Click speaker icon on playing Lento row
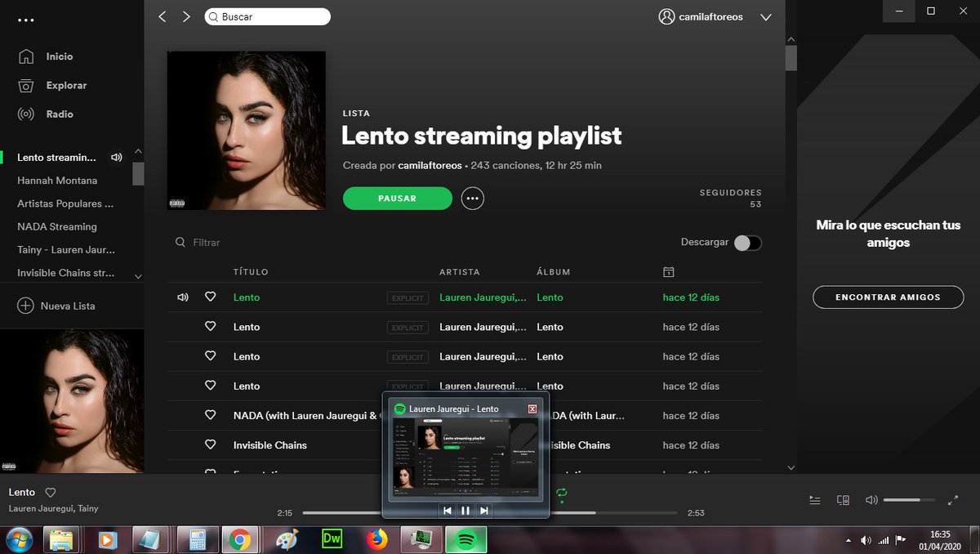 pyautogui.click(x=182, y=297)
